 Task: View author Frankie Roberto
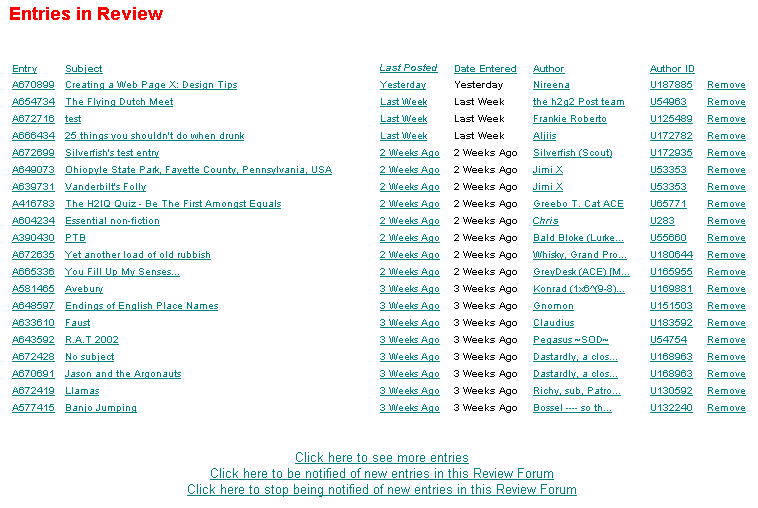tap(569, 119)
